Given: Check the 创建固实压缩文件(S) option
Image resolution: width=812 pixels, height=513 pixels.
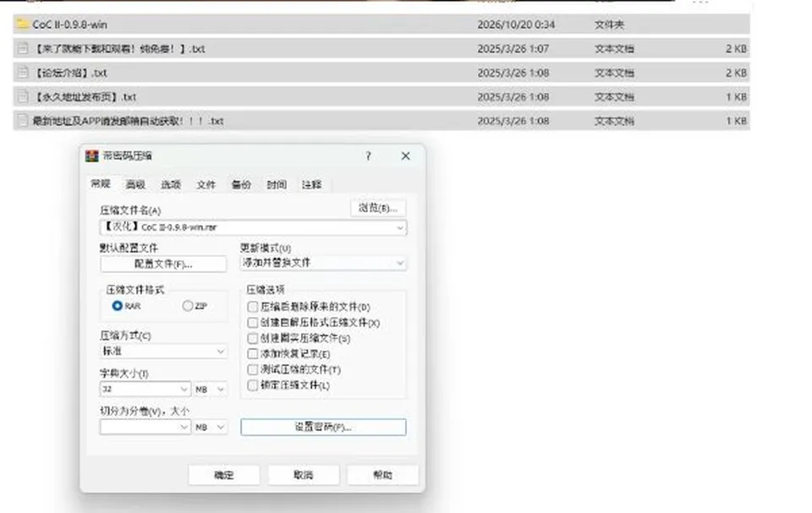Looking at the screenshot, I should click(253, 338).
